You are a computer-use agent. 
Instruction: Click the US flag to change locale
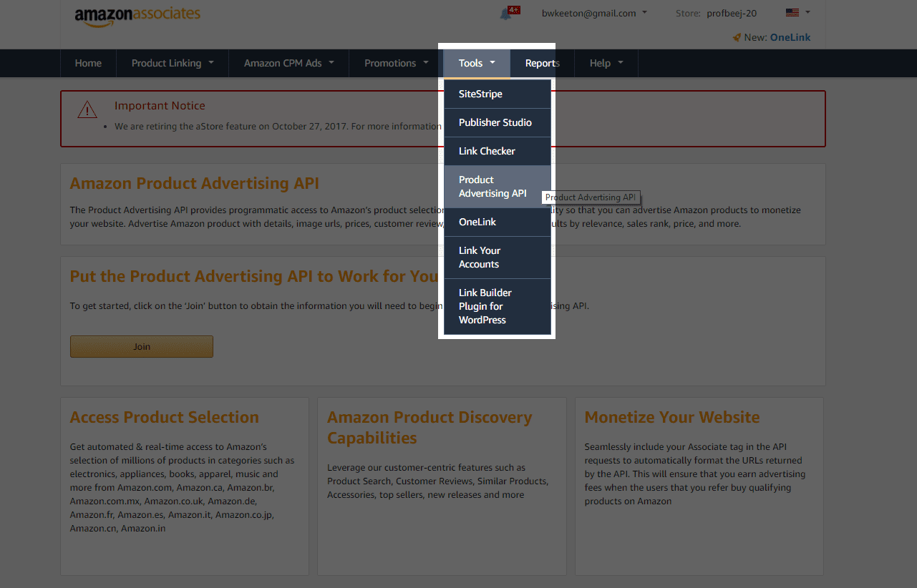coord(792,12)
